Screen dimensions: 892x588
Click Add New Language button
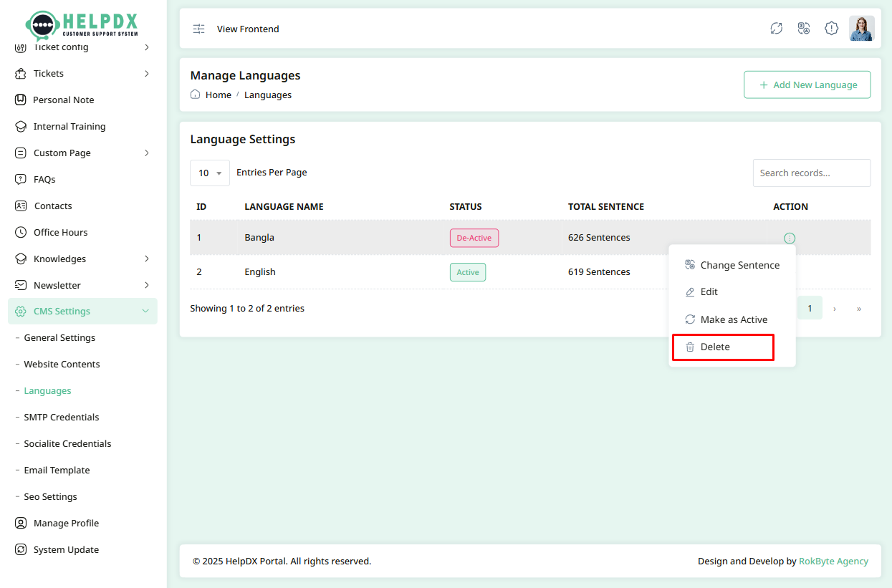tap(807, 85)
